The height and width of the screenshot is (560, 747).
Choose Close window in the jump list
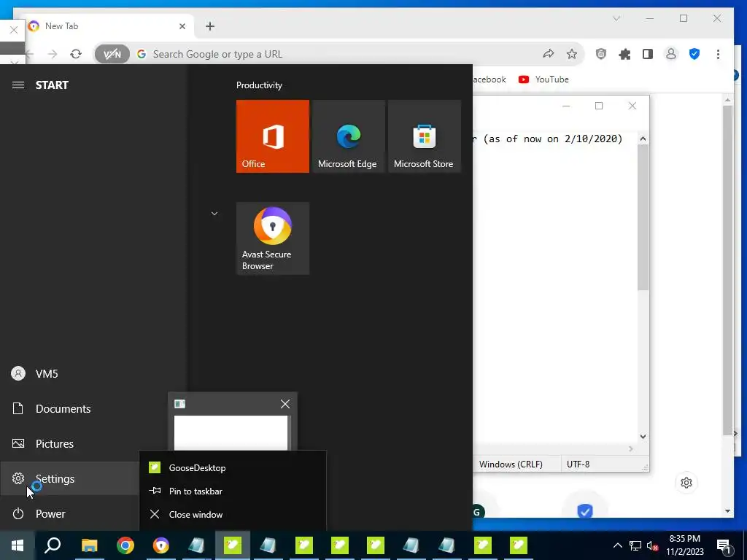233,514
